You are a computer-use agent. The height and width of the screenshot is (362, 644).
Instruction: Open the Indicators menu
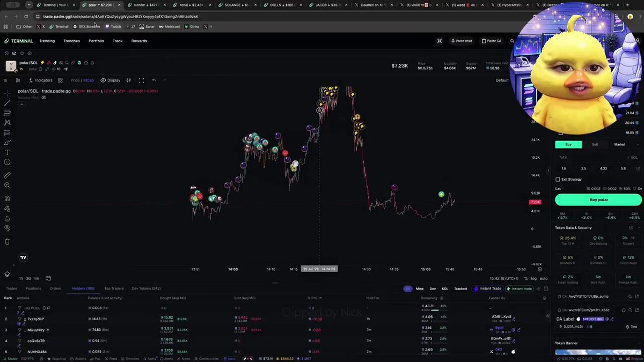point(40,80)
